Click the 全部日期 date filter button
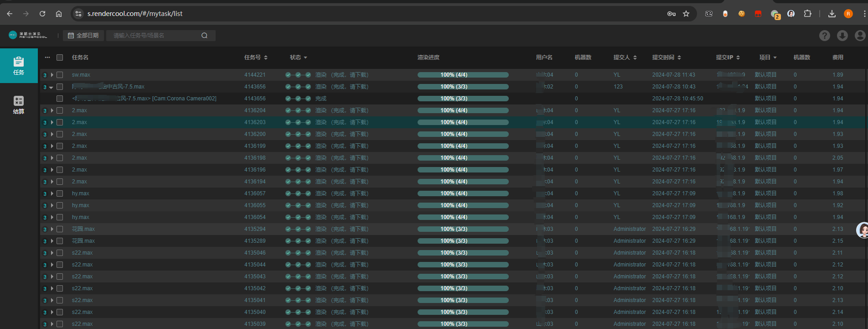 point(83,36)
